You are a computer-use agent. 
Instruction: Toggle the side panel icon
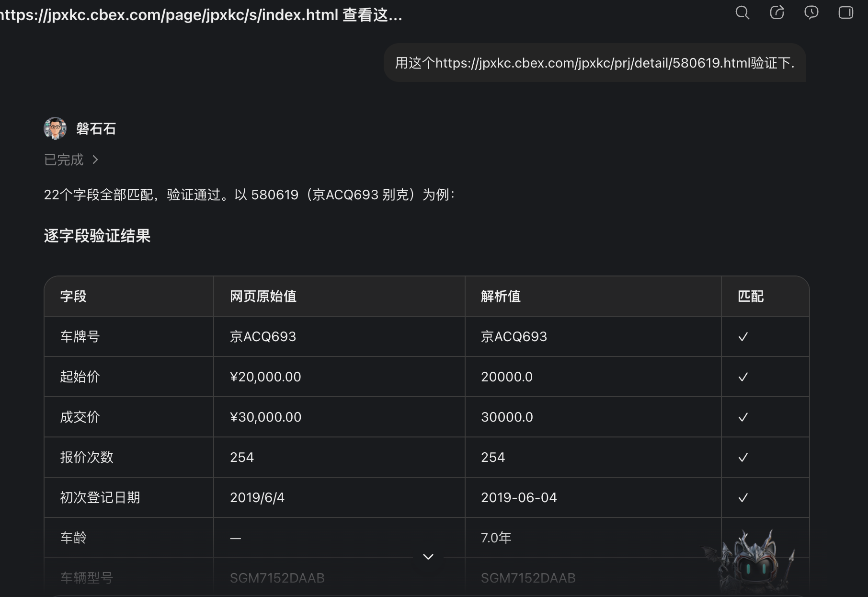tap(845, 12)
